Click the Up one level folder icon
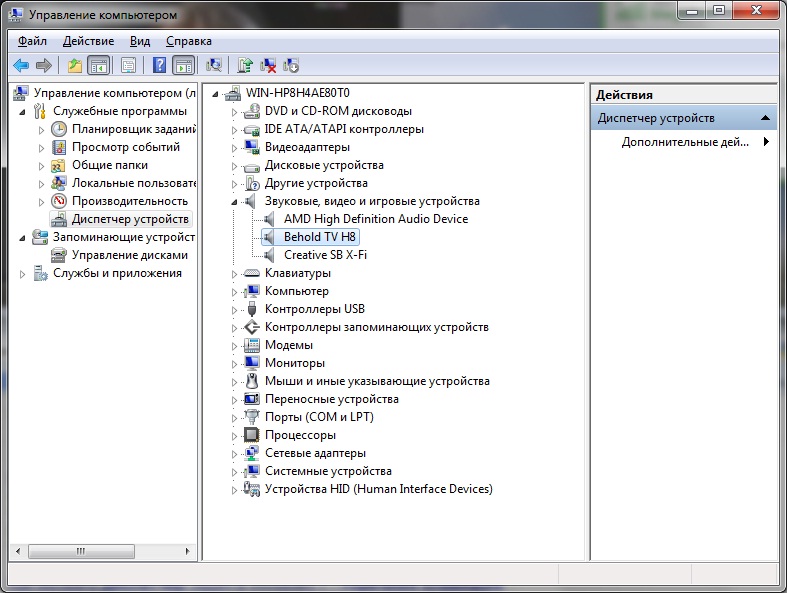 coord(75,66)
